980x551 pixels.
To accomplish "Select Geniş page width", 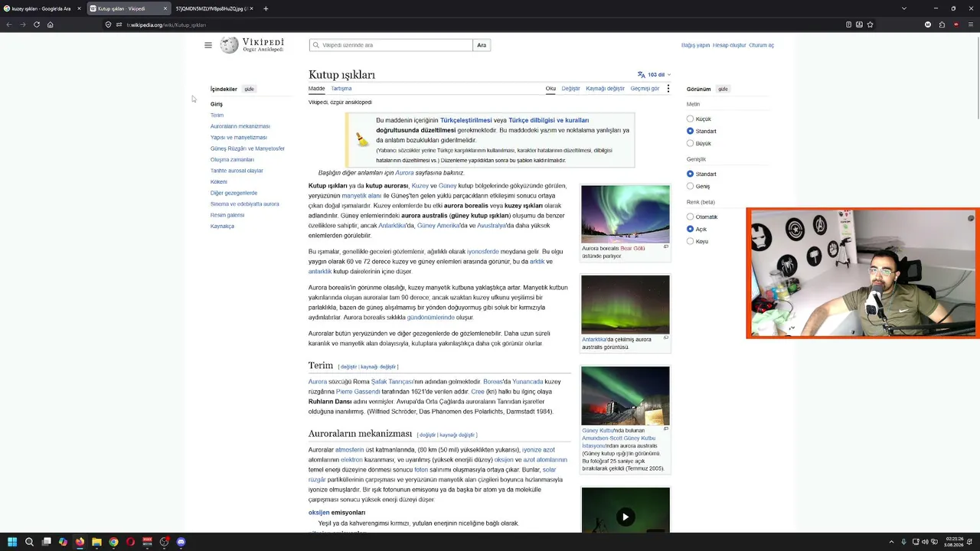I will tap(690, 186).
